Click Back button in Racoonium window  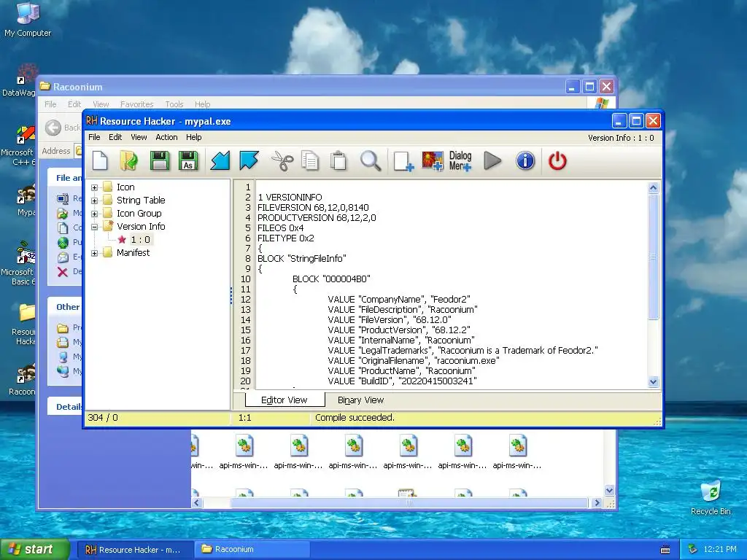(63, 128)
